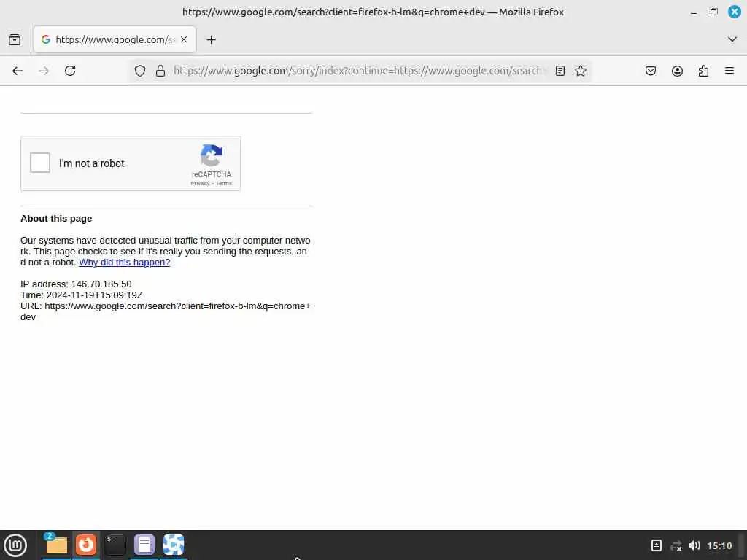Open tracking protection shield icon
The image size is (747, 560).
point(139,71)
